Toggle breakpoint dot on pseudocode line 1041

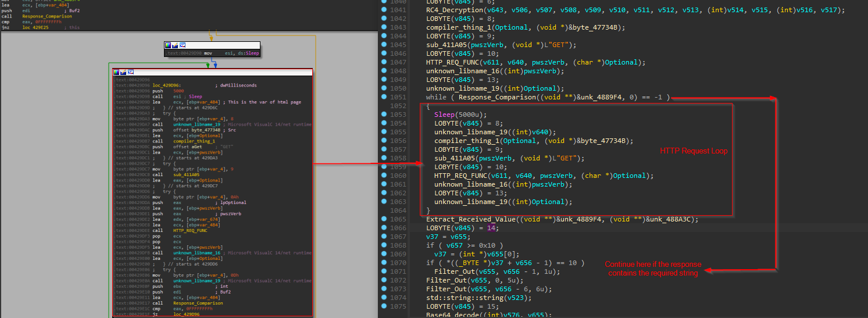[x=384, y=10]
